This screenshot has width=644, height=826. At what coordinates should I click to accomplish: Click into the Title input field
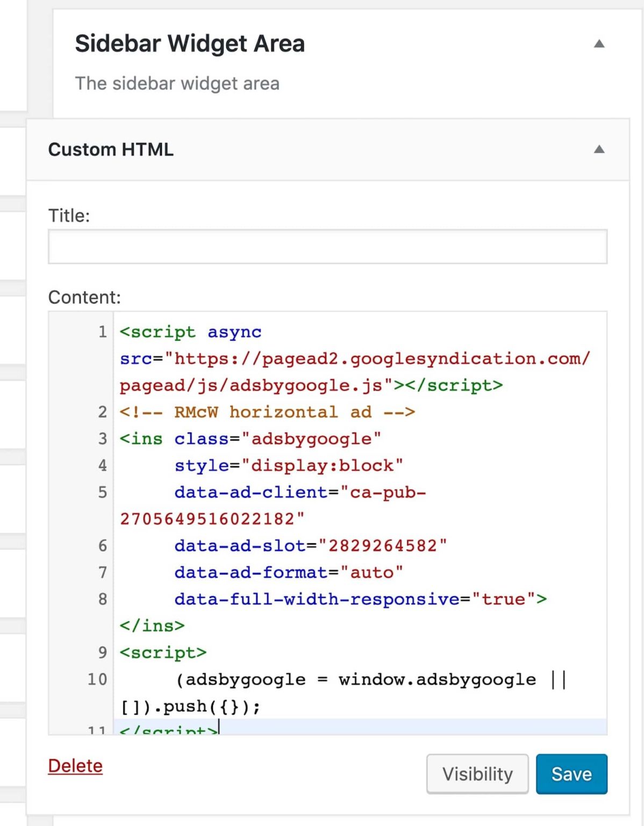(328, 246)
